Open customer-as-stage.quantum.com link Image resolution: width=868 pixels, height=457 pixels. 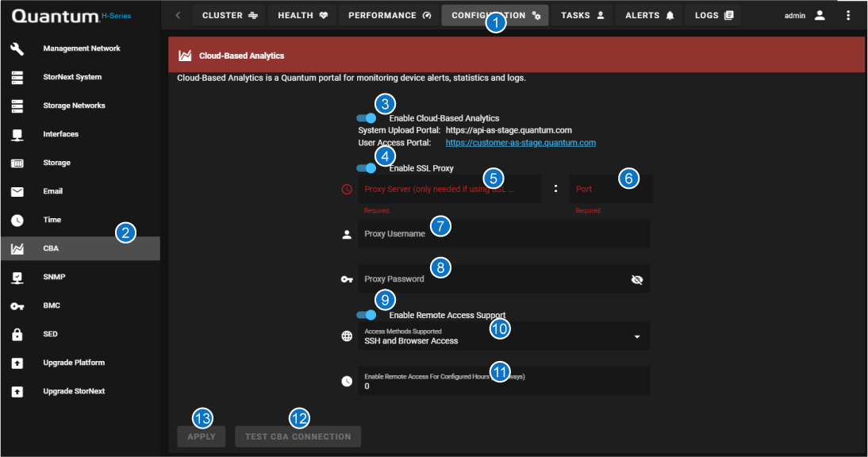[520, 143]
